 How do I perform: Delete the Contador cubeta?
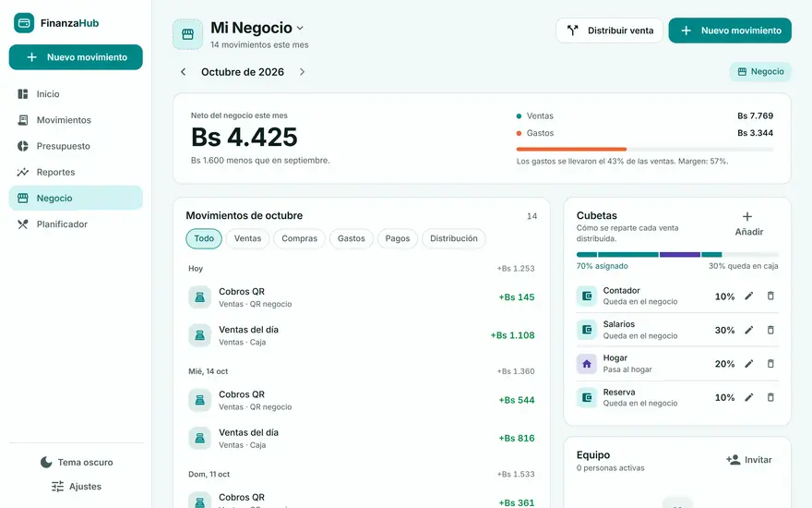click(x=770, y=296)
